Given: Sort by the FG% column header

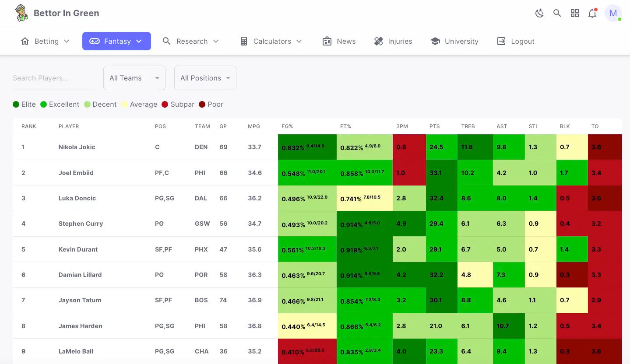Looking at the screenshot, I should point(287,126).
